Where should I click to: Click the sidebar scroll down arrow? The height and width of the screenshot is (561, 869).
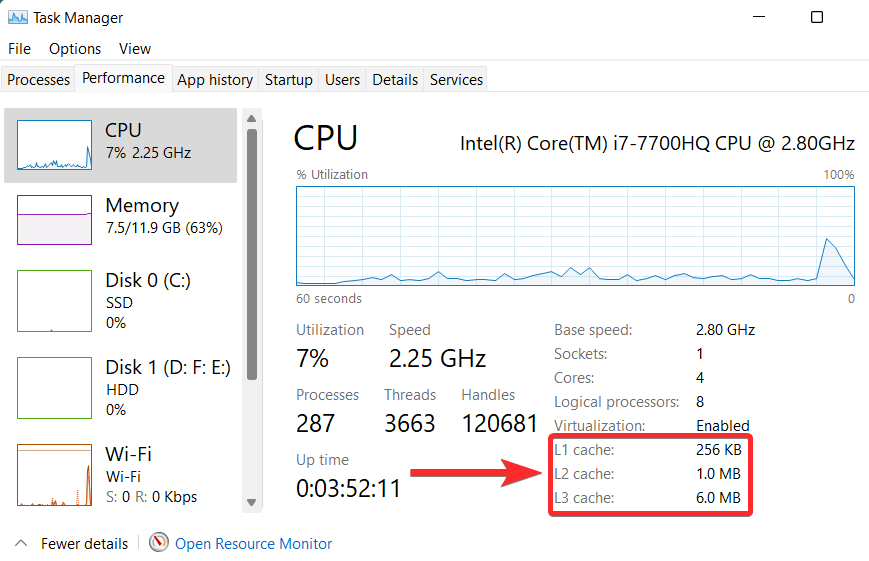251,502
